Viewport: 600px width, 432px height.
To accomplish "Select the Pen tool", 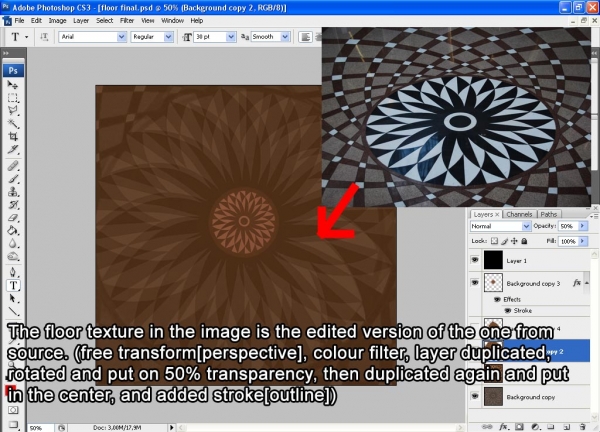I will pyautogui.click(x=13, y=272).
